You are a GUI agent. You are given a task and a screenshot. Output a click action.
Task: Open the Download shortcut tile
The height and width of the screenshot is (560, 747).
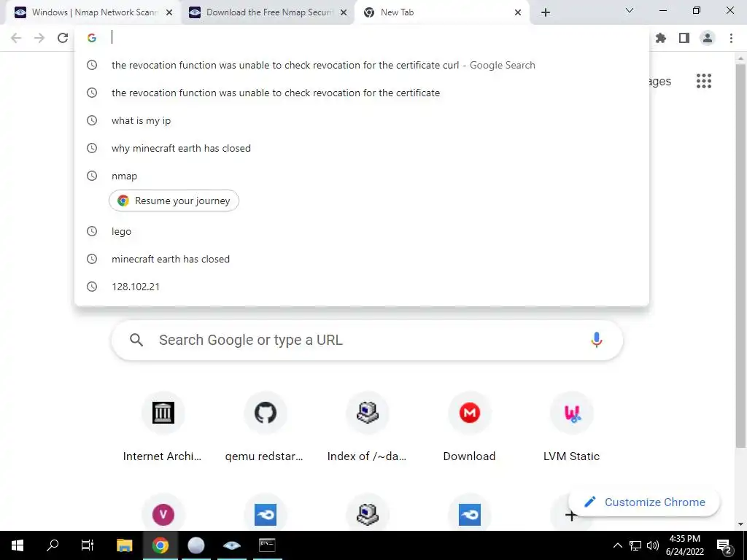[469, 427]
